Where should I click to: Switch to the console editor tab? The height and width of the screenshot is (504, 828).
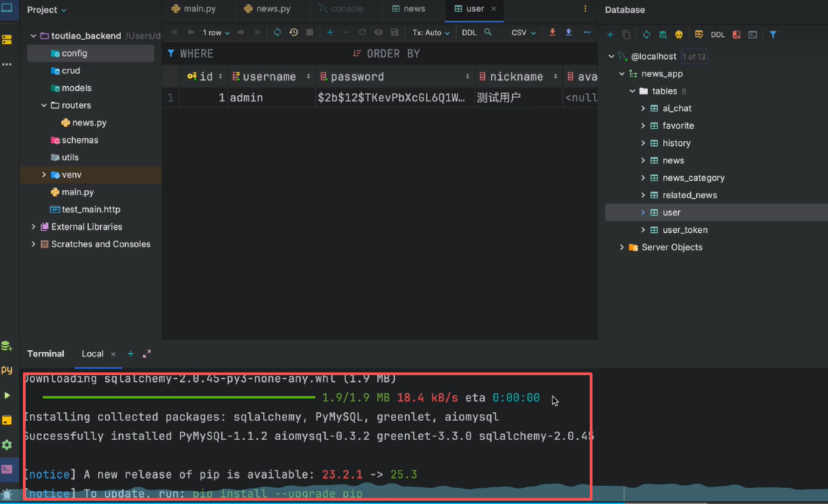(340, 9)
